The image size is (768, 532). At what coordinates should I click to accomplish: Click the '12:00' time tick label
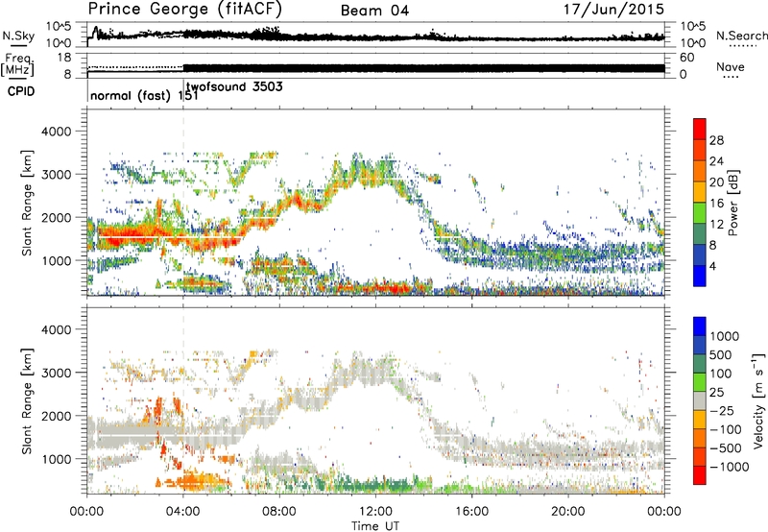tap(375, 512)
